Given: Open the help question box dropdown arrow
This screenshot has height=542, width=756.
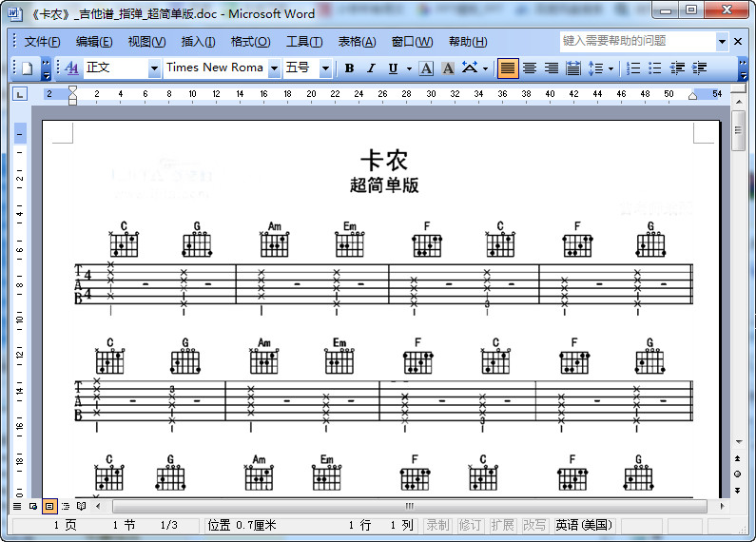Looking at the screenshot, I should pyautogui.click(x=722, y=42).
